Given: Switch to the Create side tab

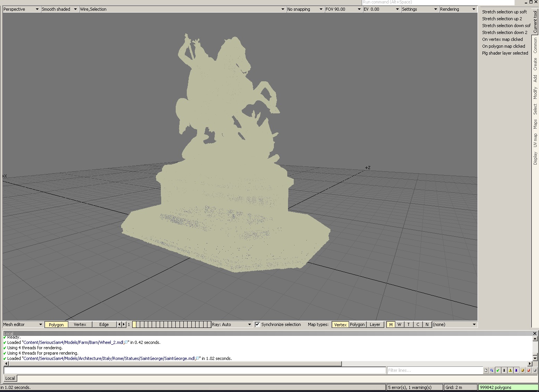Looking at the screenshot, I should click(x=535, y=64).
